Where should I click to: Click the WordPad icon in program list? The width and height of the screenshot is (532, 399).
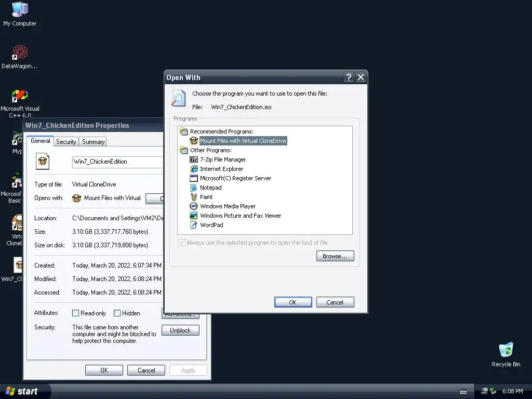point(194,224)
